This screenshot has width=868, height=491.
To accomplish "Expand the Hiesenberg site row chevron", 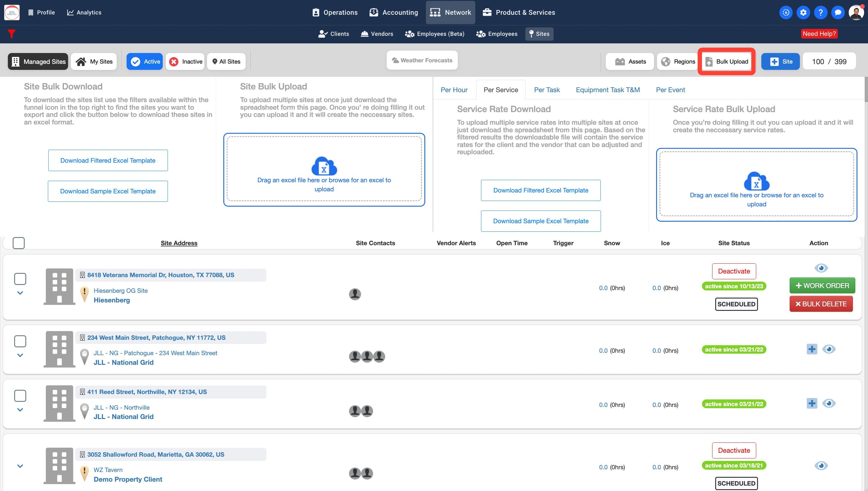I will coord(20,293).
